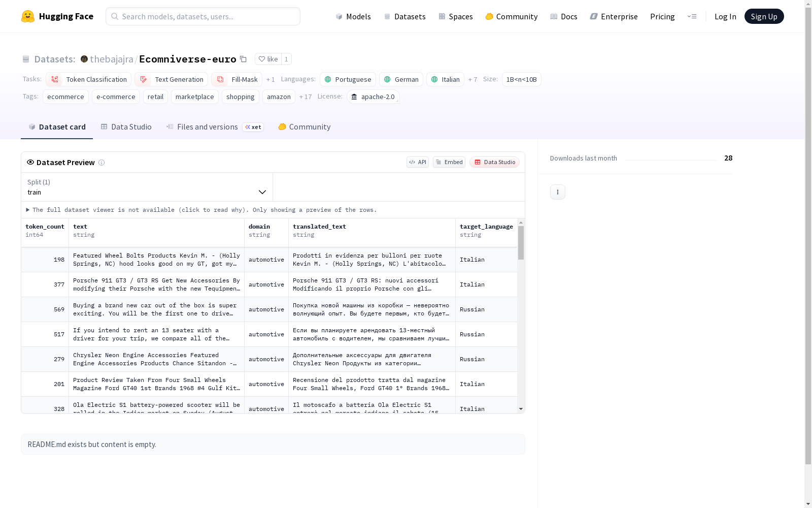812x508 pixels.
Task: Click the thebajajra user avatar
Action: 84,59
